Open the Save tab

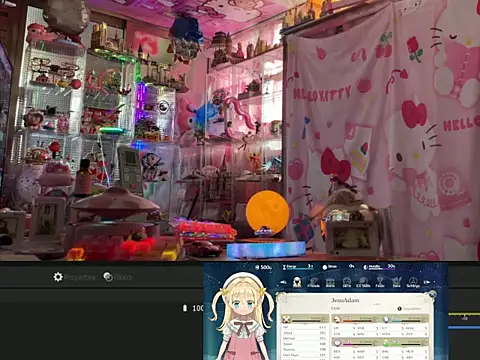[x=396, y=282]
